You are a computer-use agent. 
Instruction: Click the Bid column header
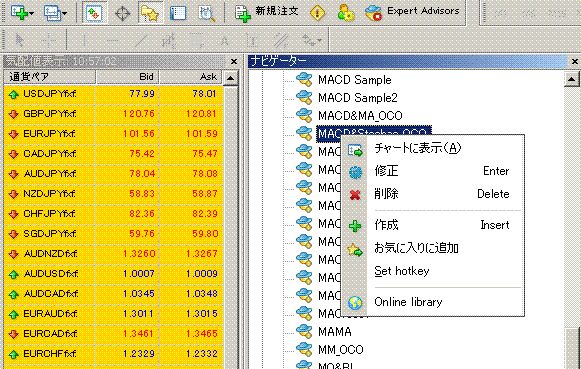(127, 77)
